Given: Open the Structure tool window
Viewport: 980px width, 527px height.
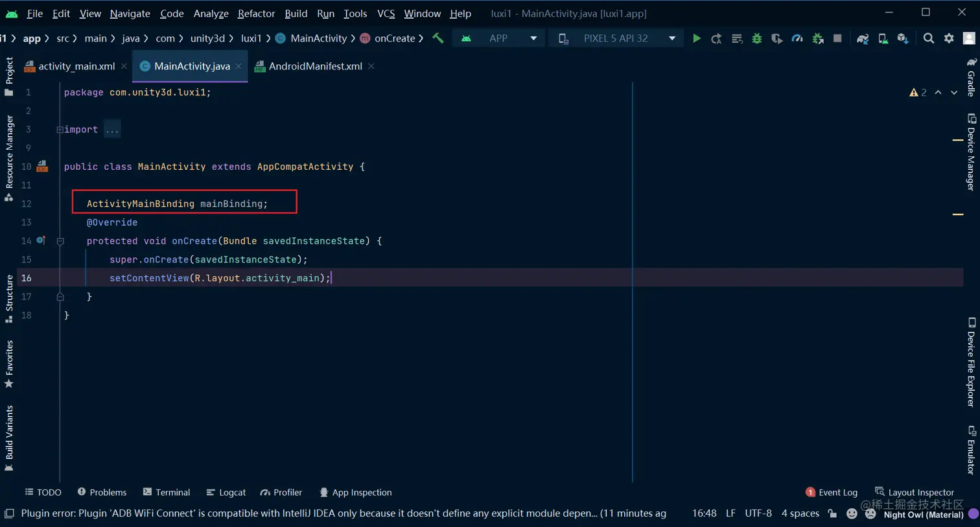Looking at the screenshot, I should tap(9, 299).
